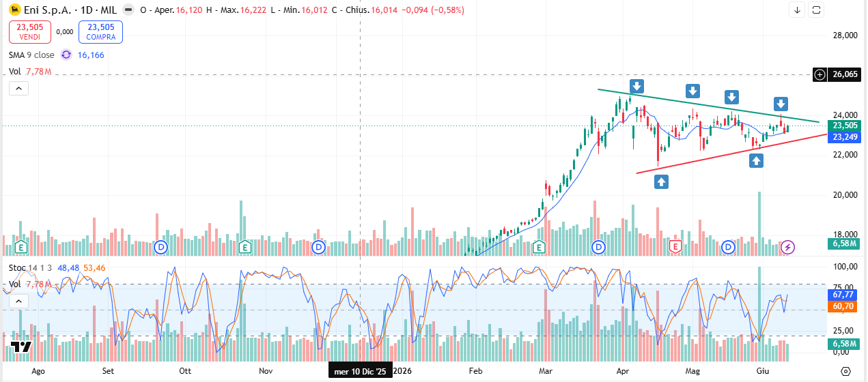This screenshot has width=868, height=382.
Task: Click the 24,000 price axis label
Action: [x=845, y=115]
